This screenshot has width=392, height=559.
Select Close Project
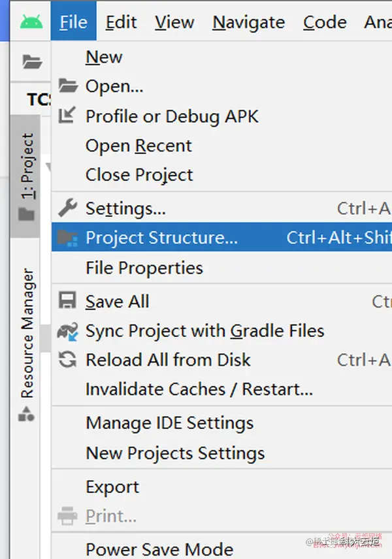139,175
